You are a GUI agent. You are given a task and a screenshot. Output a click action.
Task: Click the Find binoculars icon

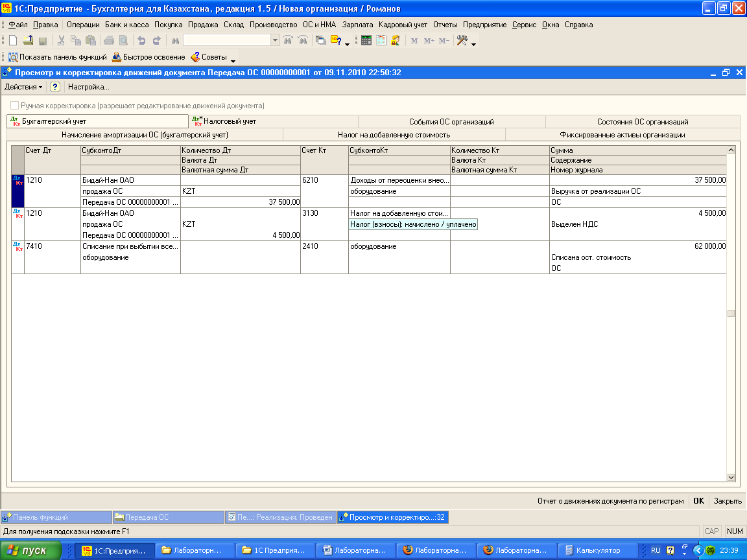click(x=175, y=41)
